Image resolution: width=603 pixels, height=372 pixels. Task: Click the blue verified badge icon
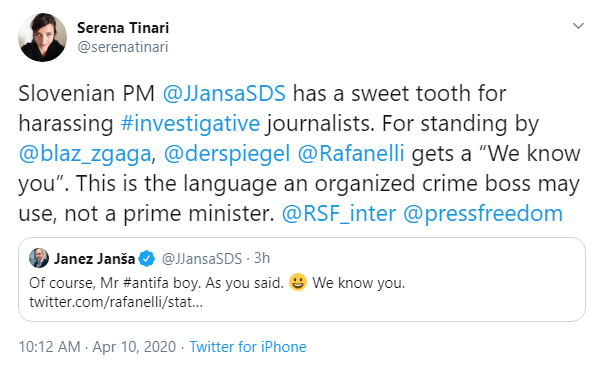(147, 259)
